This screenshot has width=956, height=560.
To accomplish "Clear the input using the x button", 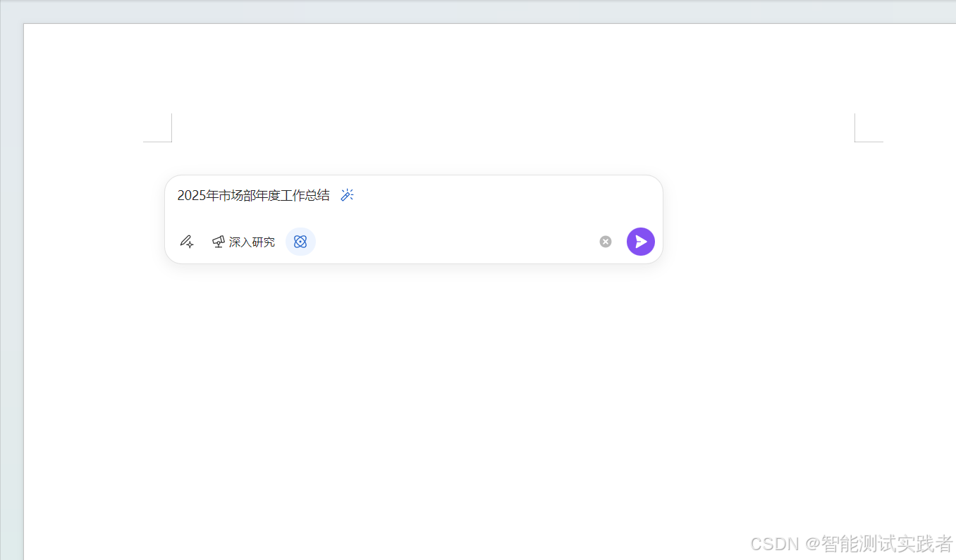I will point(605,242).
